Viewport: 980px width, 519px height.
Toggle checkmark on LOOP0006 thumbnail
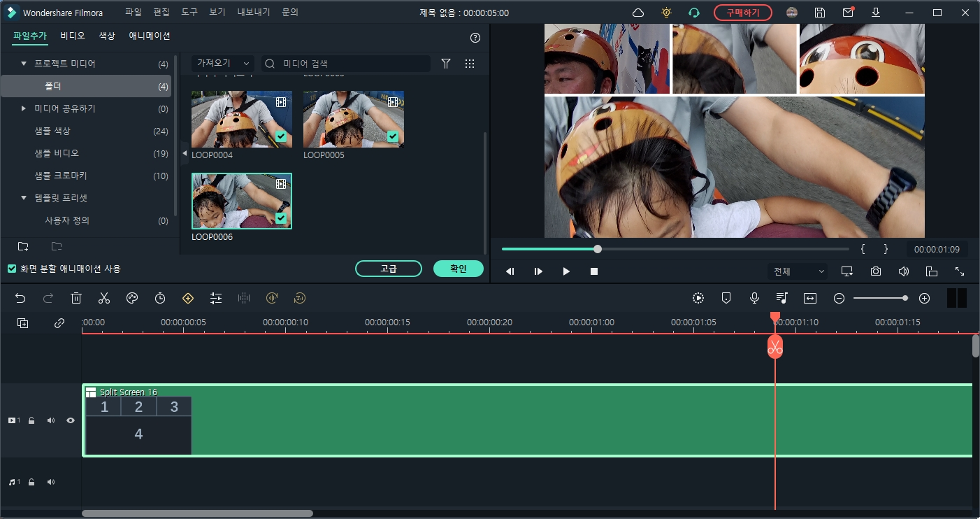281,218
